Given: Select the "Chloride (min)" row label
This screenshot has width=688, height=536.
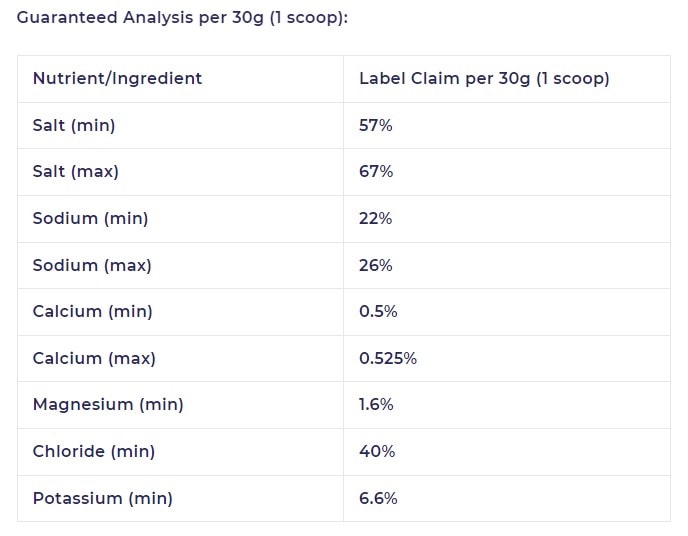Looking at the screenshot, I should pyautogui.click(x=94, y=451).
